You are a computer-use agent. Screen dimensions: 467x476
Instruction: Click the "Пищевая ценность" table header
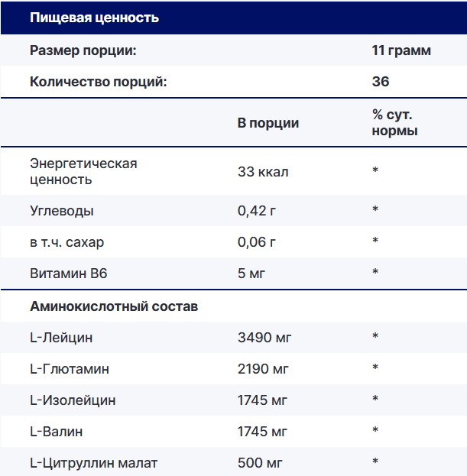point(94,18)
